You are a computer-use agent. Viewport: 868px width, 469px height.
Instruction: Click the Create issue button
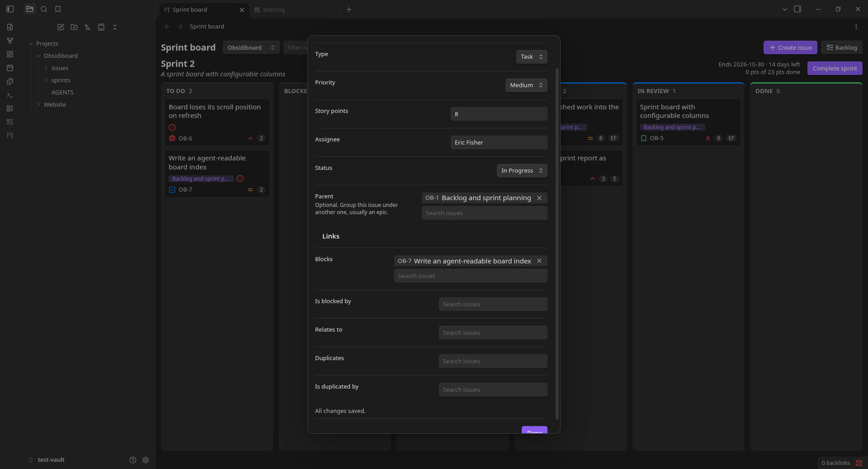(x=790, y=47)
